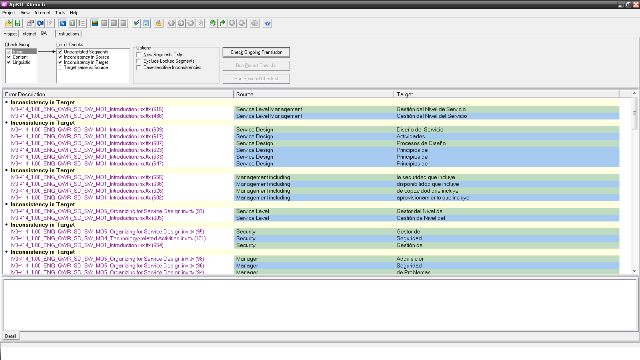Uncheck Inconsistency in Target check
This screenshot has height=360, width=640.
click(x=60, y=62)
